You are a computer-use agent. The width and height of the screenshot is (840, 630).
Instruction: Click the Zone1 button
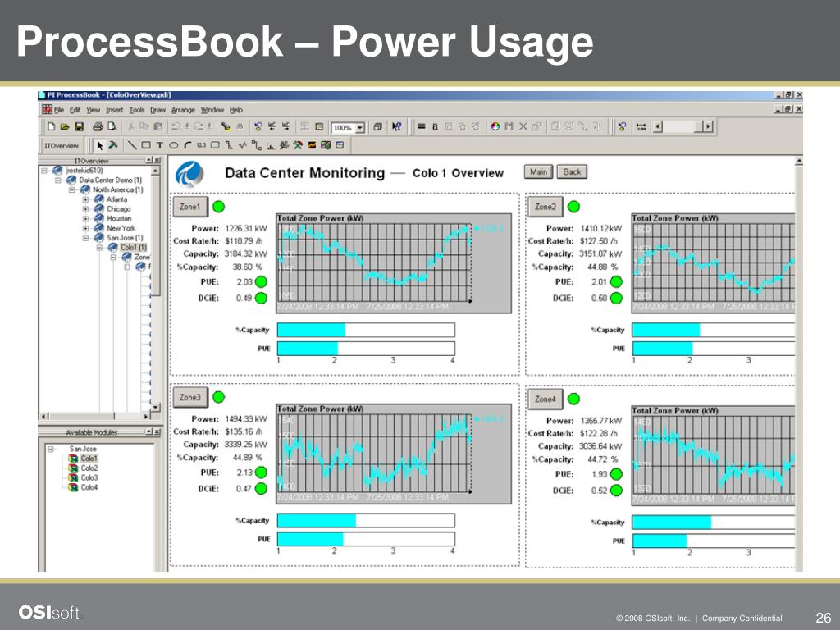190,207
